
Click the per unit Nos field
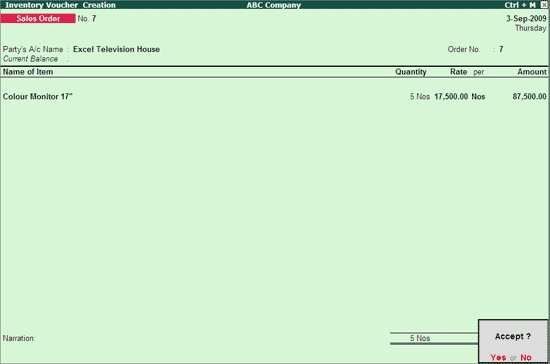[x=478, y=96]
